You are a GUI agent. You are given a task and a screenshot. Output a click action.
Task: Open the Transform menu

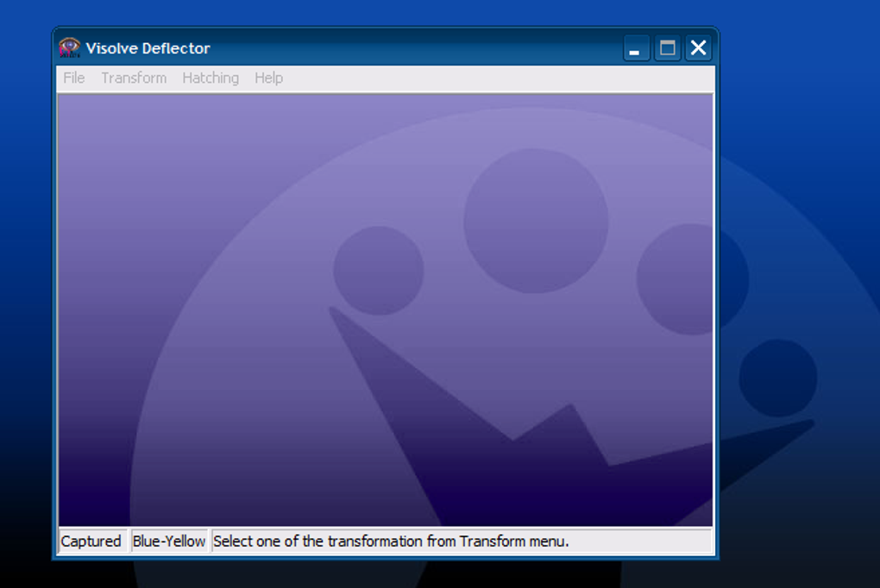point(134,78)
